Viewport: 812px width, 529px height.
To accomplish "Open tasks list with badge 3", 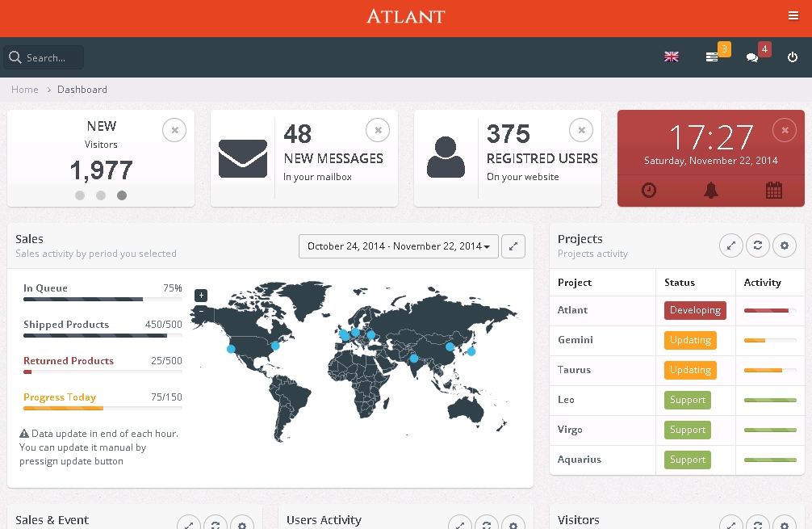I will click(x=712, y=57).
